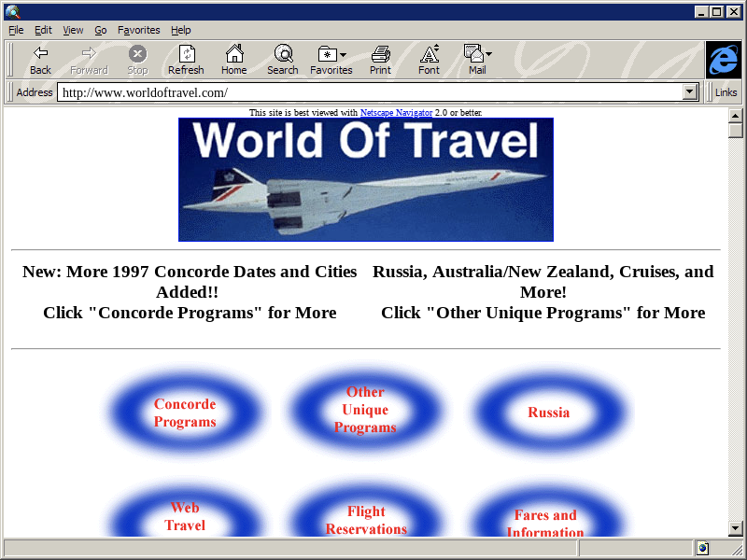747x560 pixels.
Task: Expand the Favorites toolbar dropdown
Action: [343, 55]
